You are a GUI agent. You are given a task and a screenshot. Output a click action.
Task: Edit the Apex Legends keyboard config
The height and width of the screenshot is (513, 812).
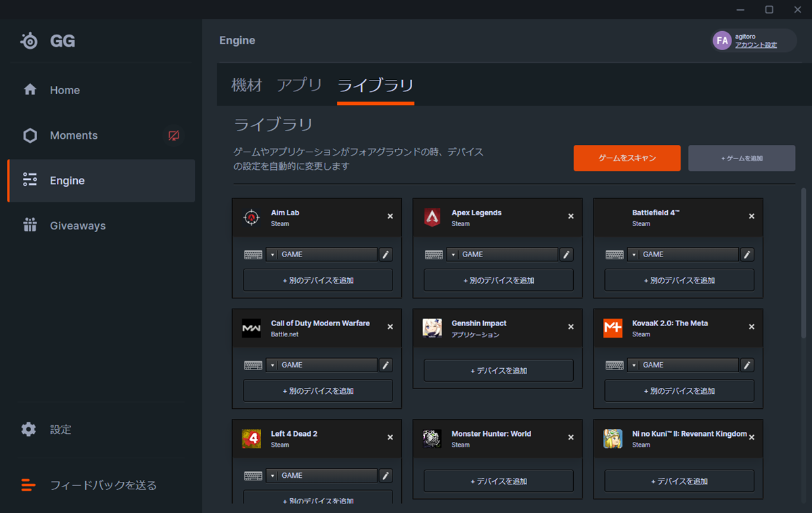566,254
